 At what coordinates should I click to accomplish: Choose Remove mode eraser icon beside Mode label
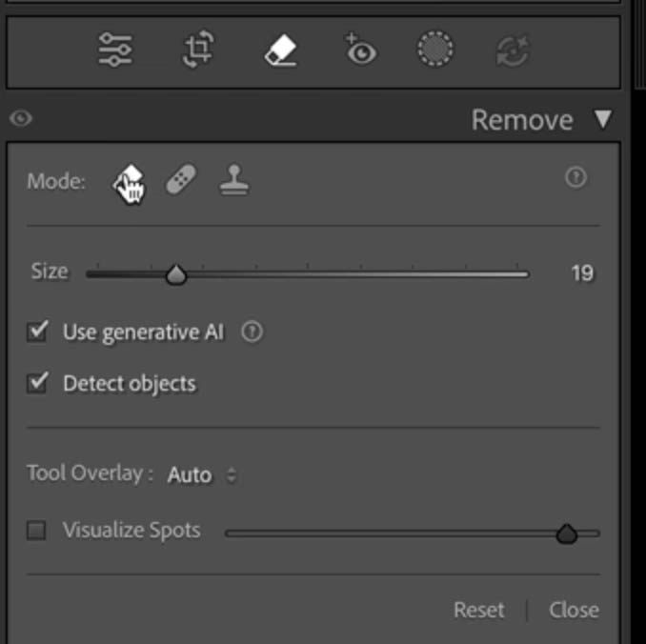click(130, 180)
